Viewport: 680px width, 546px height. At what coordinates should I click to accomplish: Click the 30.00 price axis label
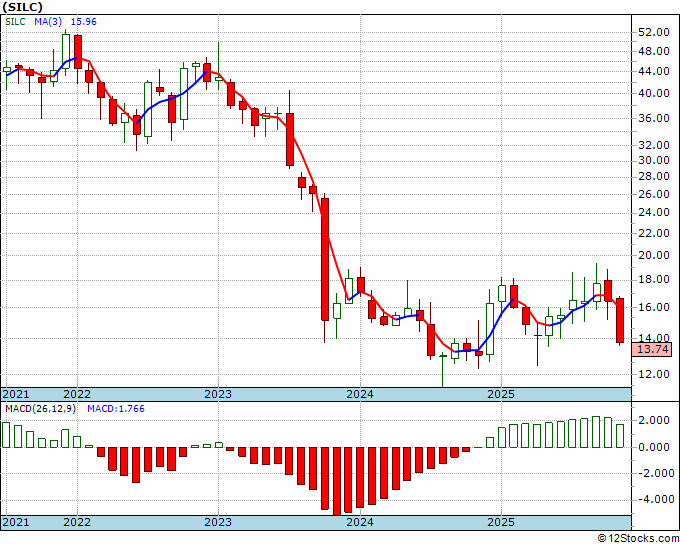click(654, 160)
